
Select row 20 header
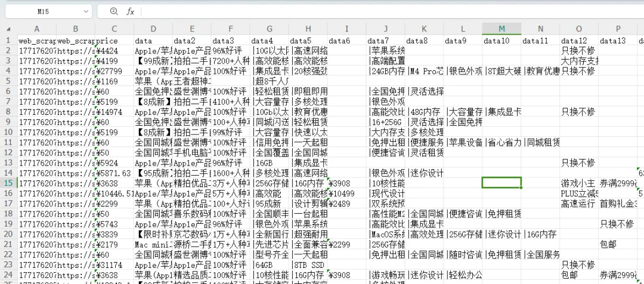pos(8,234)
